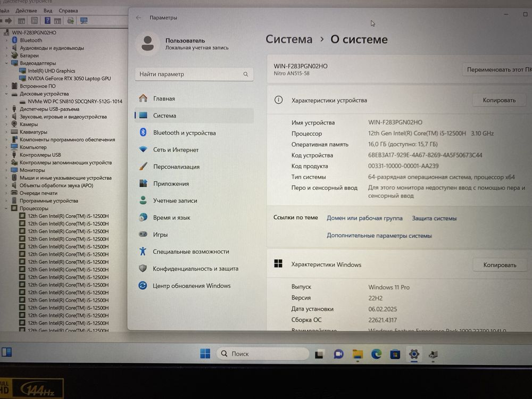Click the shield icon Конфиденциальность и защита

(x=143, y=268)
